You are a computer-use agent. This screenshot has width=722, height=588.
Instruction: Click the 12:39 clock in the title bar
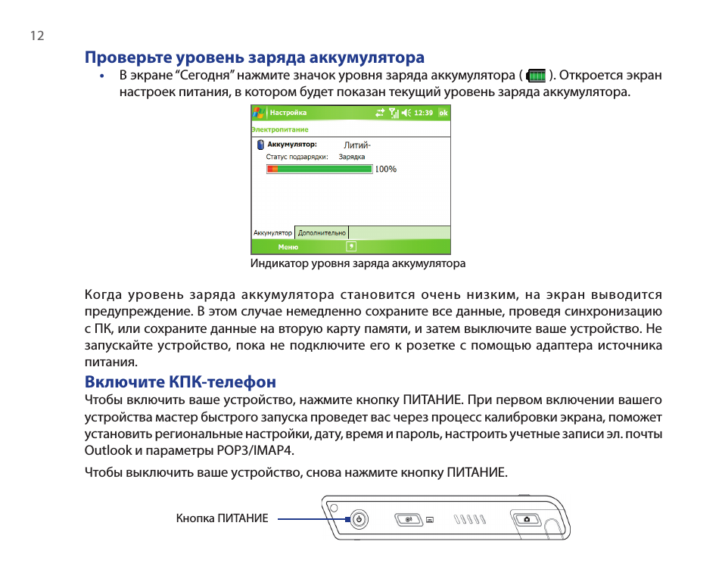coord(424,113)
